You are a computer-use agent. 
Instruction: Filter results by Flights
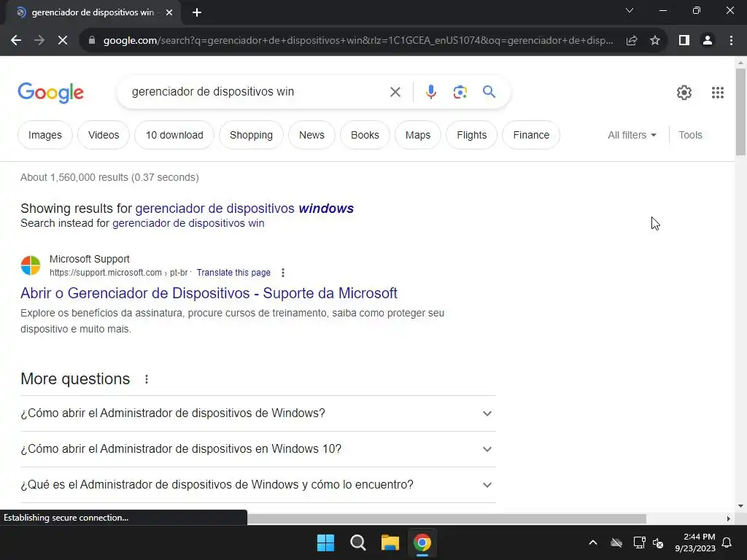click(472, 135)
